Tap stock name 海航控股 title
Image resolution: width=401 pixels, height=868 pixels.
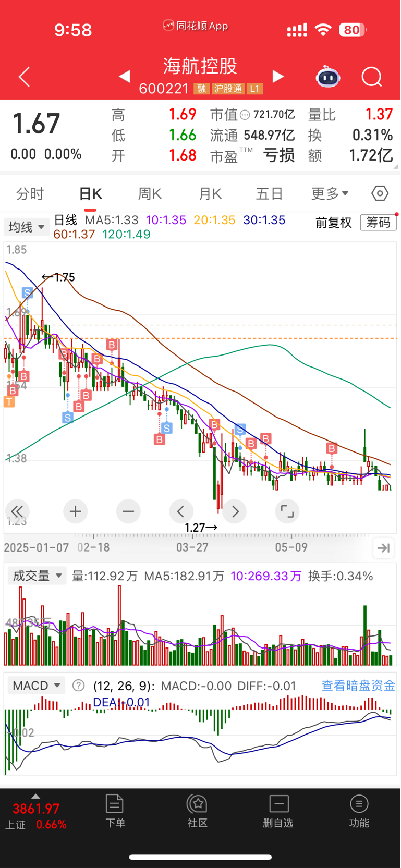(200, 66)
